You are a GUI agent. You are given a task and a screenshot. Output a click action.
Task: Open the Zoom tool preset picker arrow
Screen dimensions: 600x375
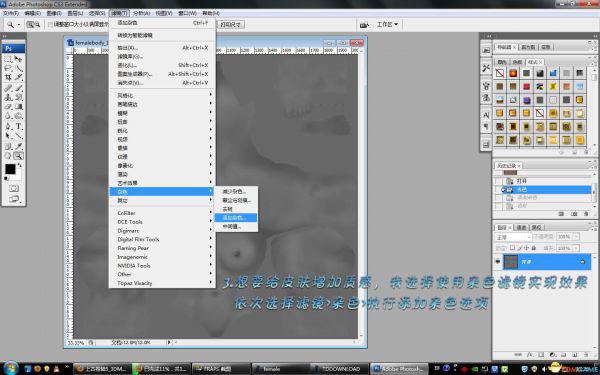(19, 24)
